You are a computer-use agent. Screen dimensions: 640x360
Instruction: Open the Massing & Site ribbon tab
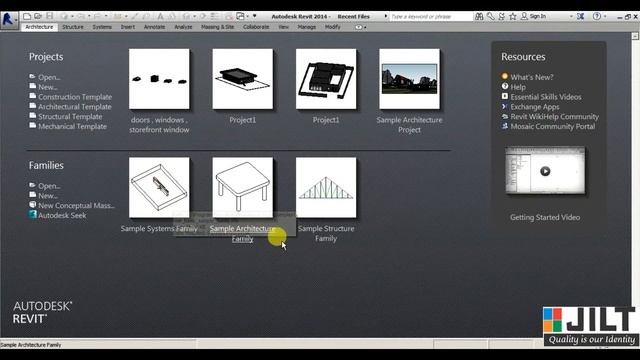point(218,27)
